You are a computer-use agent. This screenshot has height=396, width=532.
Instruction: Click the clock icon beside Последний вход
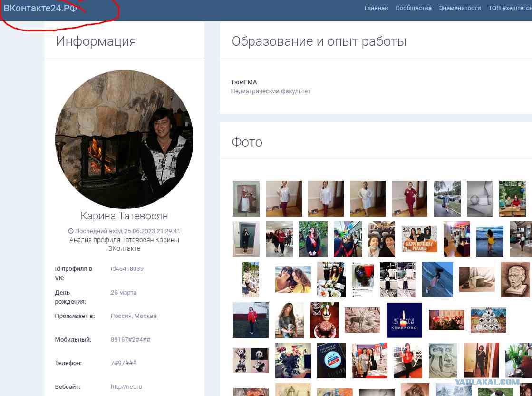tap(71, 231)
